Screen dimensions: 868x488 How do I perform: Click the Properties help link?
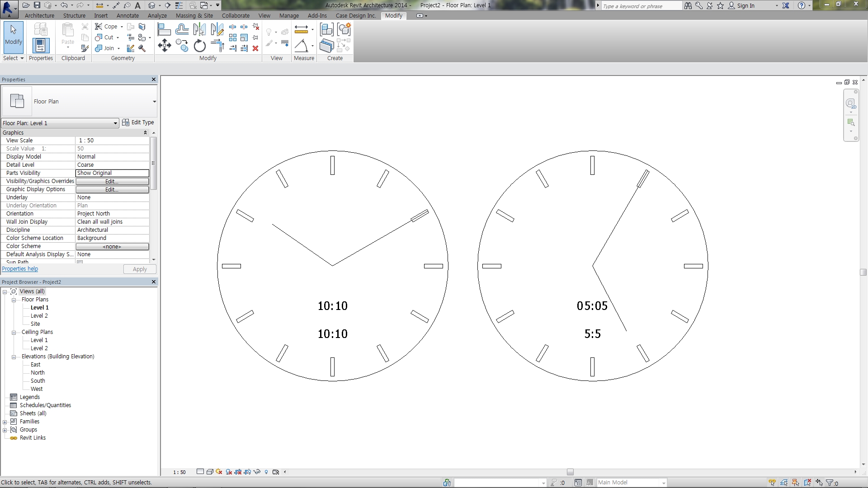(20, 269)
